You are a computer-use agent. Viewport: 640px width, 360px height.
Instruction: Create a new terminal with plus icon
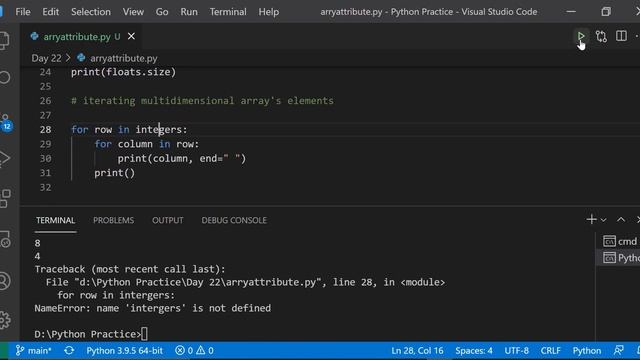click(591, 220)
